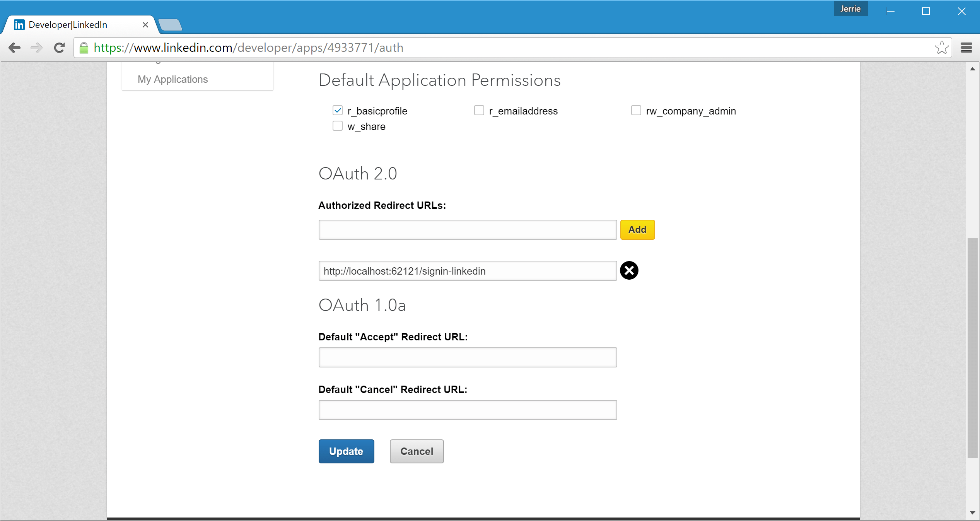Uncheck the r_basicprofile permission
980x521 pixels.
(337, 111)
